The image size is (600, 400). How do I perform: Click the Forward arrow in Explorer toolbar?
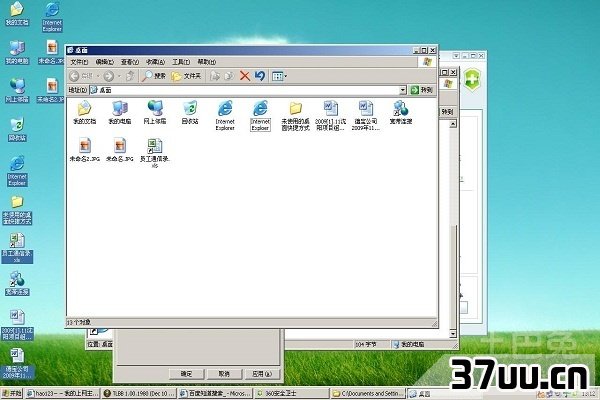109,76
